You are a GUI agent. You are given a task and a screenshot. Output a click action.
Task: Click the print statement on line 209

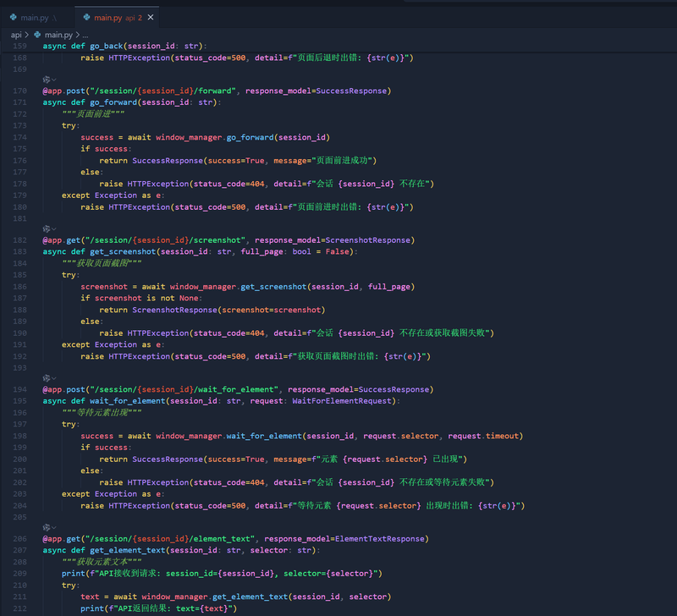[222, 574]
